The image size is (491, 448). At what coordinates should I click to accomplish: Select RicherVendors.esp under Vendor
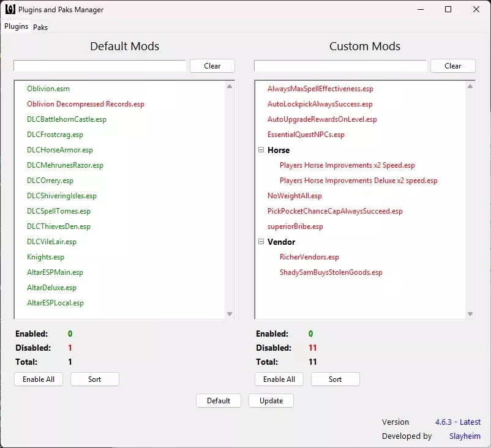point(309,257)
